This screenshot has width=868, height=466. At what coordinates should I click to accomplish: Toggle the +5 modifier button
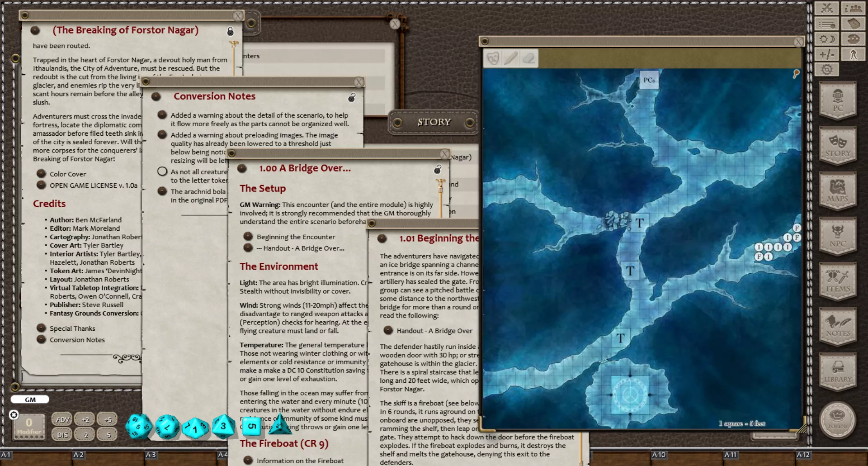point(108,419)
